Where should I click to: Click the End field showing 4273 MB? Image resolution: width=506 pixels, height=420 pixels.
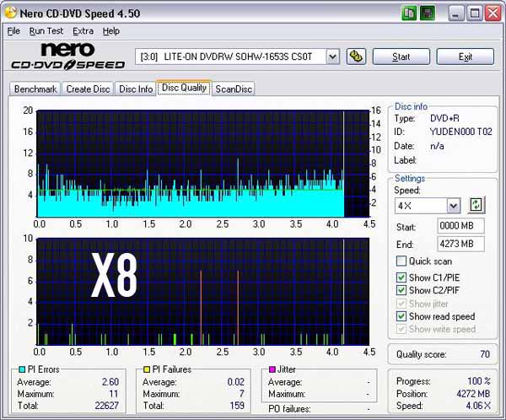460,244
